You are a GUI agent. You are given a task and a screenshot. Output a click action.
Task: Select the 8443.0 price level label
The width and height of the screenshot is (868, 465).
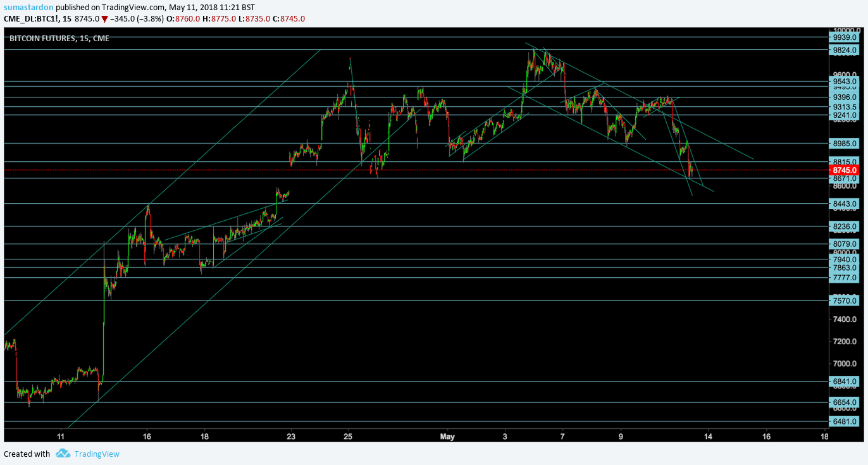[x=845, y=204]
